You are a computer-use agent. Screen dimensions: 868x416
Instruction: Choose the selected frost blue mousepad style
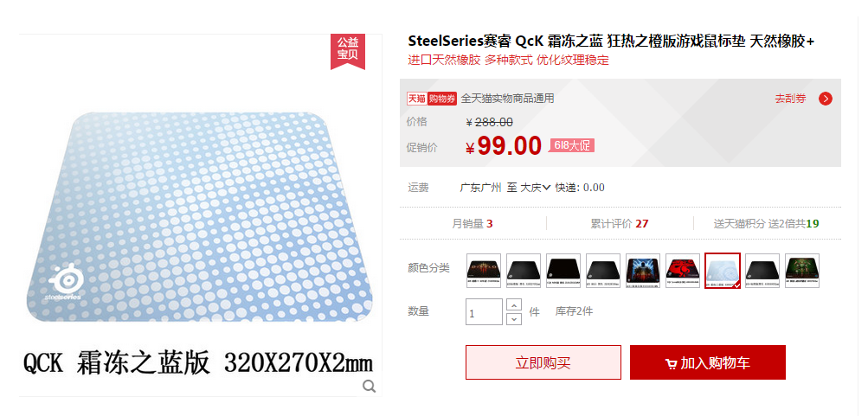723,271
